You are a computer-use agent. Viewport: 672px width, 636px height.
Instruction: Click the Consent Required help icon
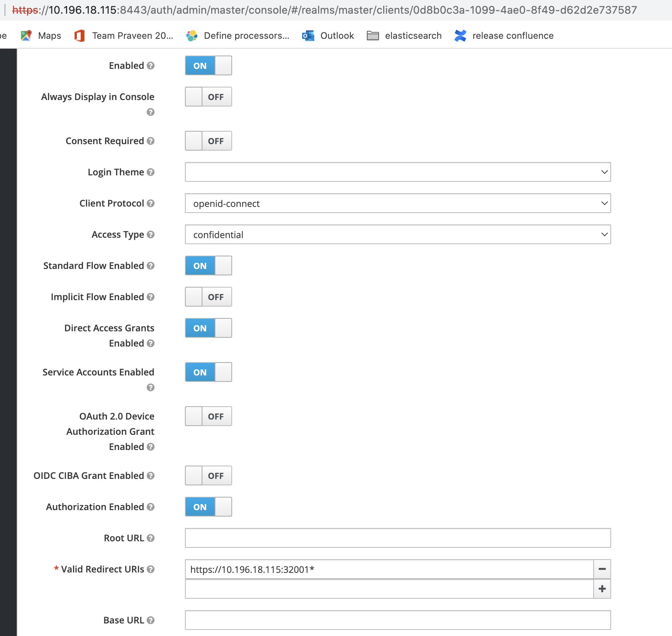tap(151, 141)
